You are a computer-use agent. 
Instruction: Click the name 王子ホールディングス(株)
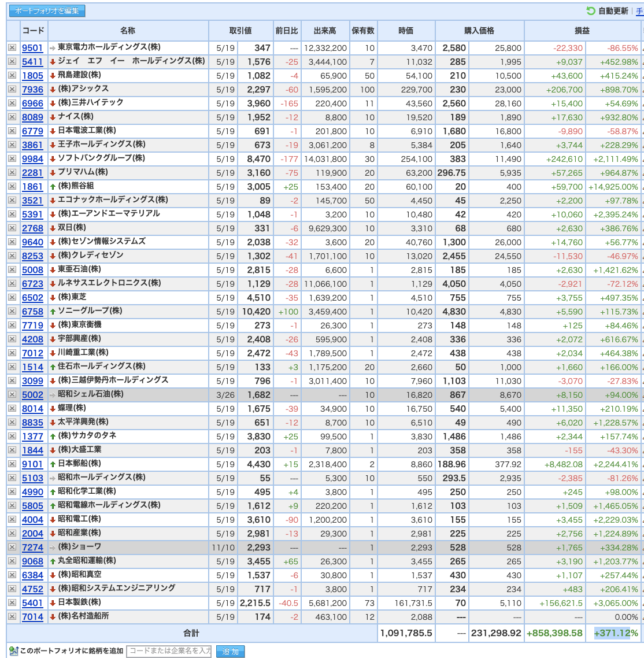102,145
